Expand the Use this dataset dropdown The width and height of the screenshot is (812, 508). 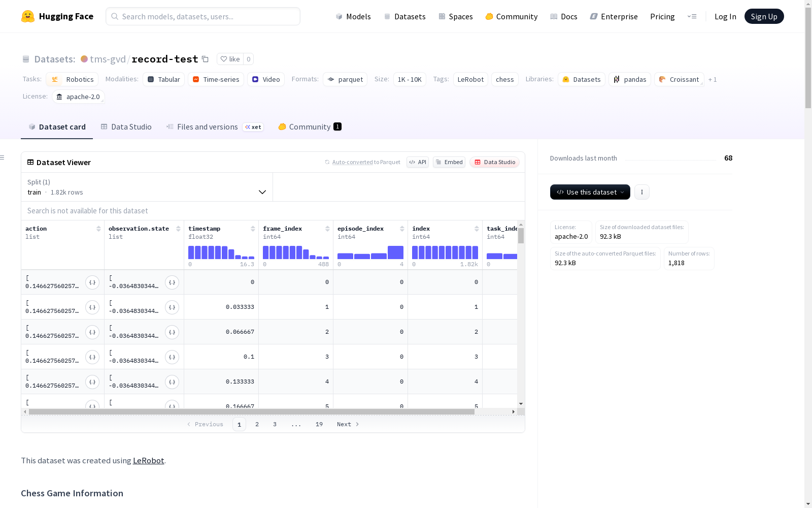(x=590, y=192)
